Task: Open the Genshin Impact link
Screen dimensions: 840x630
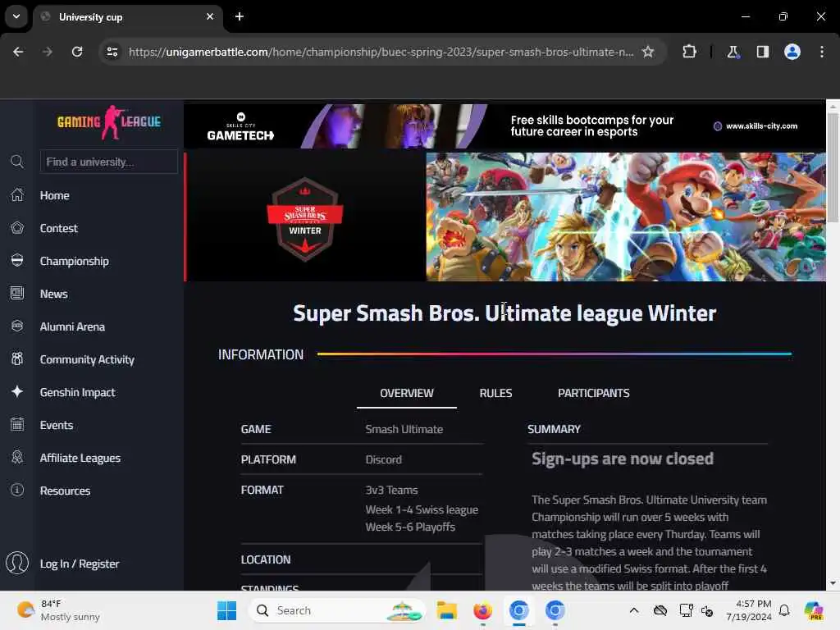Action: pos(77,392)
